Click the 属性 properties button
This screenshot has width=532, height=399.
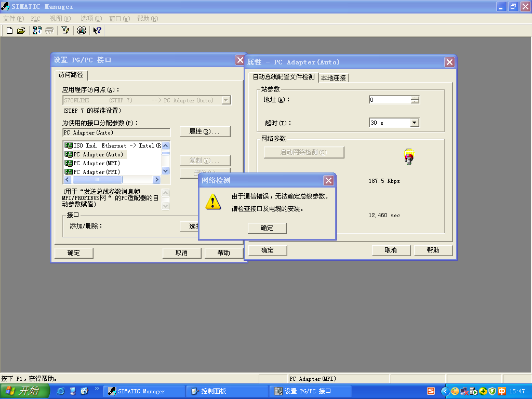click(x=205, y=131)
